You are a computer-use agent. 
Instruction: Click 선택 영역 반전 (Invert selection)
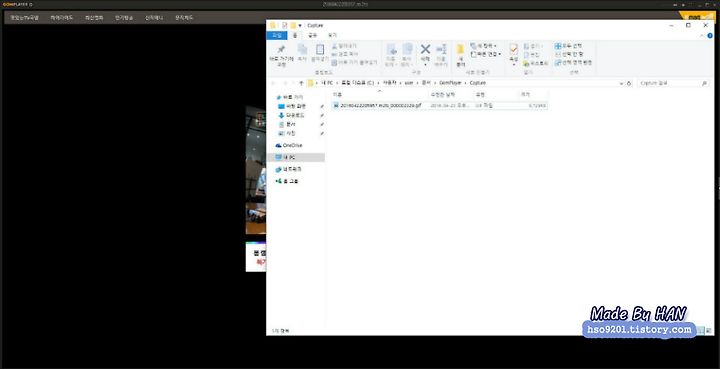pos(574,62)
